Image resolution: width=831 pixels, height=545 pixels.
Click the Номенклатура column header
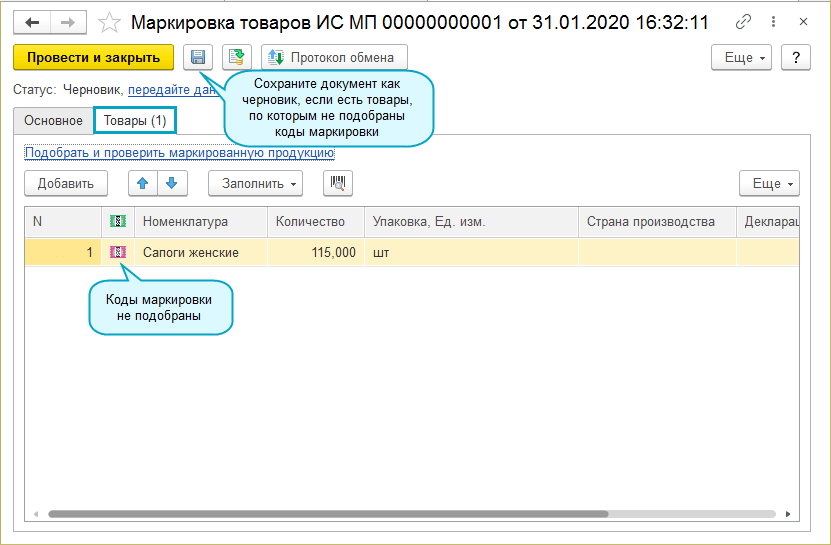point(201,222)
